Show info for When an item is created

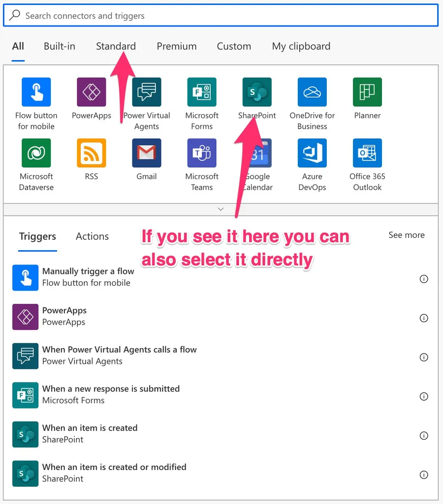point(423,436)
